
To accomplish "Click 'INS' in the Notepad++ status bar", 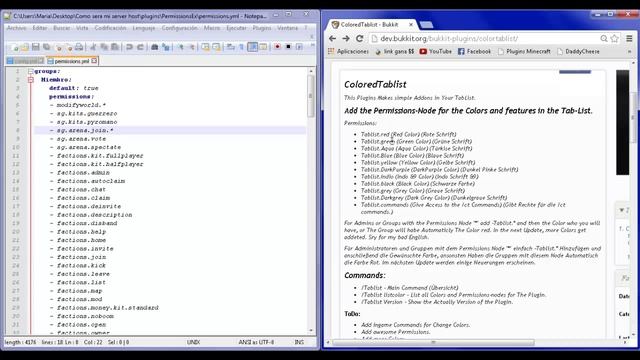I will click(x=299, y=342).
